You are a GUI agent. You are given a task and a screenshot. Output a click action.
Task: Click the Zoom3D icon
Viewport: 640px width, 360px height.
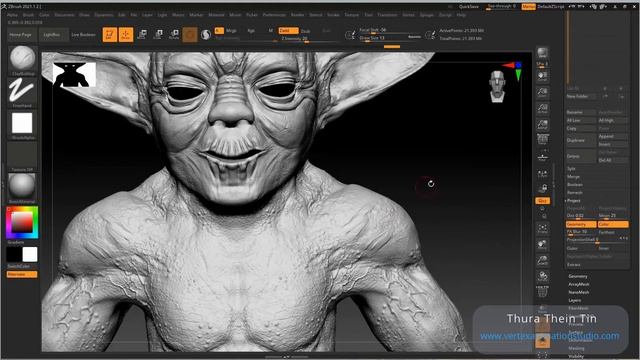(542, 260)
